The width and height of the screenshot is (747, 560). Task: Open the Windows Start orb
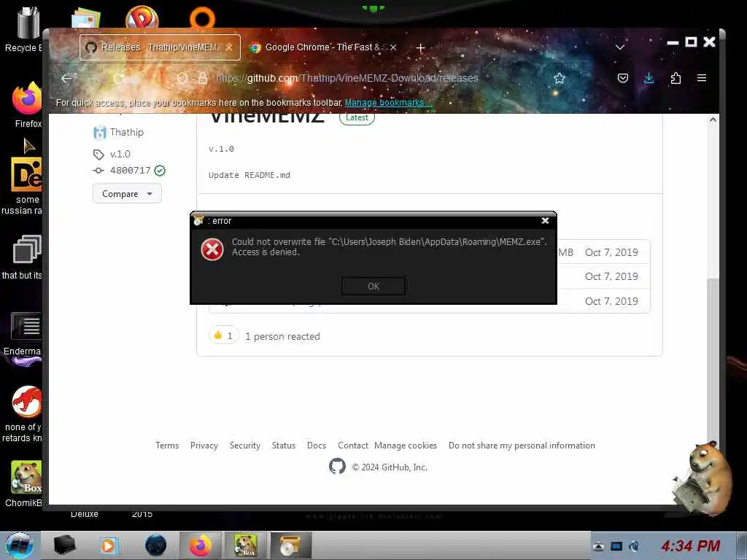pyautogui.click(x=19, y=545)
